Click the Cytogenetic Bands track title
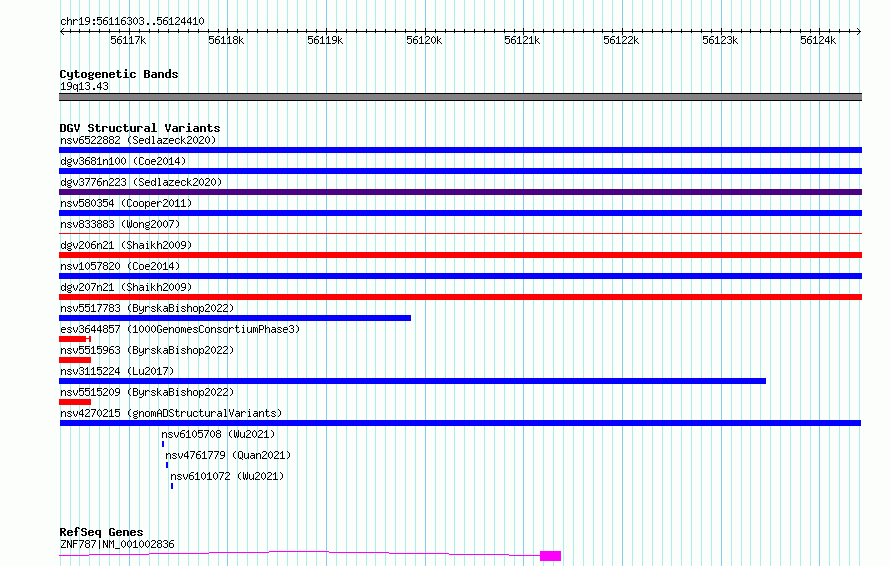The width and height of the screenshot is (890, 566). click(119, 74)
